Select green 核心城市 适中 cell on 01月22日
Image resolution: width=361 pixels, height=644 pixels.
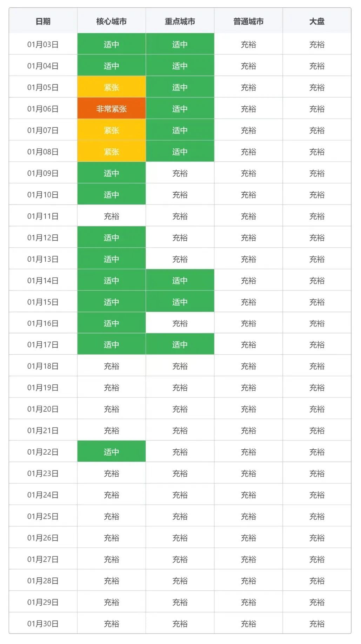point(112,451)
